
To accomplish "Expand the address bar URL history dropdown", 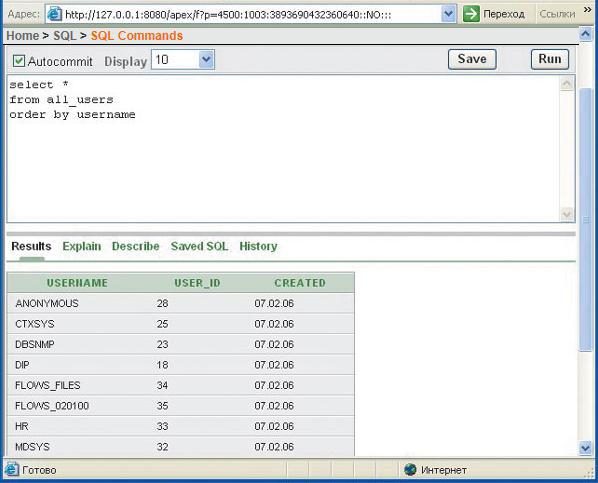I will click(448, 14).
